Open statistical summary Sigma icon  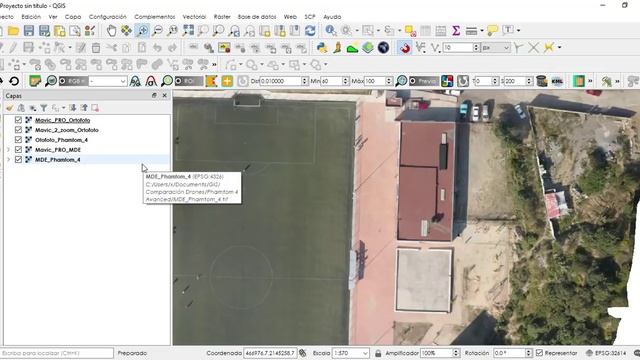pyautogui.click(x=456, y=31)
